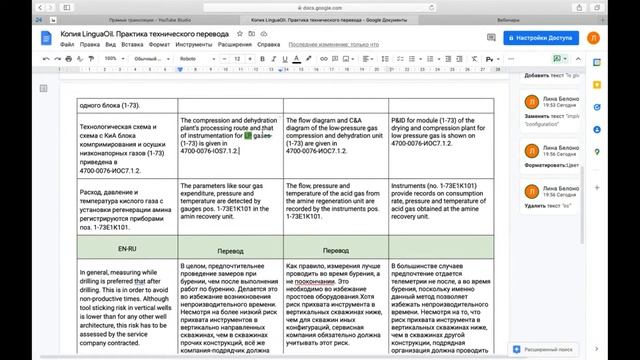The image size is (640, 360).
Task: Open the Инструменты menu
Action: [x=194, y=44]
